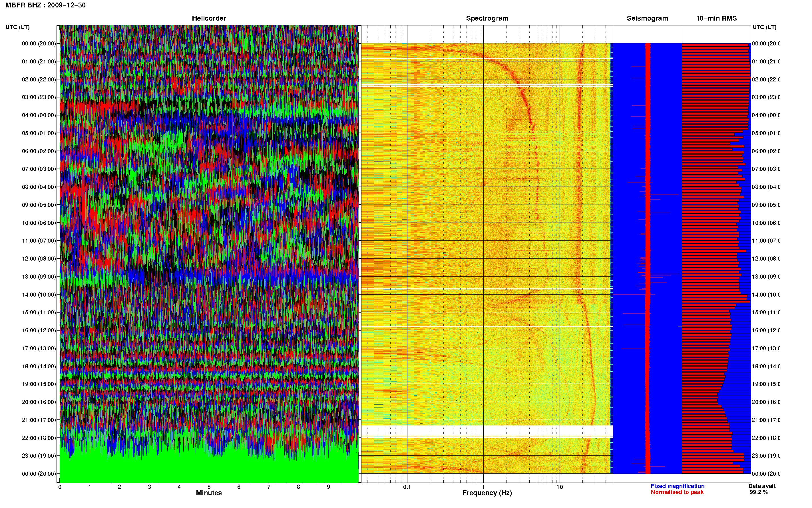Image resolution: width=812 pixels, height=508 pixels.
Task: Select left-axis time label '23:00 (19:00)'
Action: click(x=39, y=456)
